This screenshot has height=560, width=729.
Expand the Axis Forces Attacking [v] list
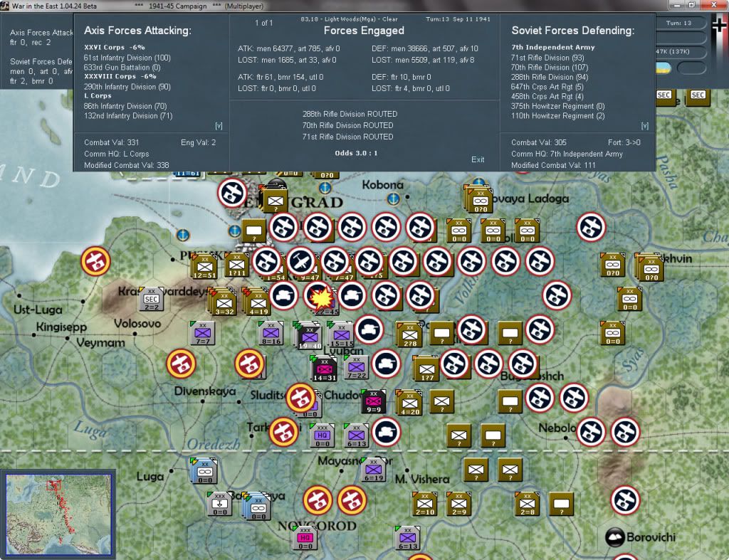219,126
